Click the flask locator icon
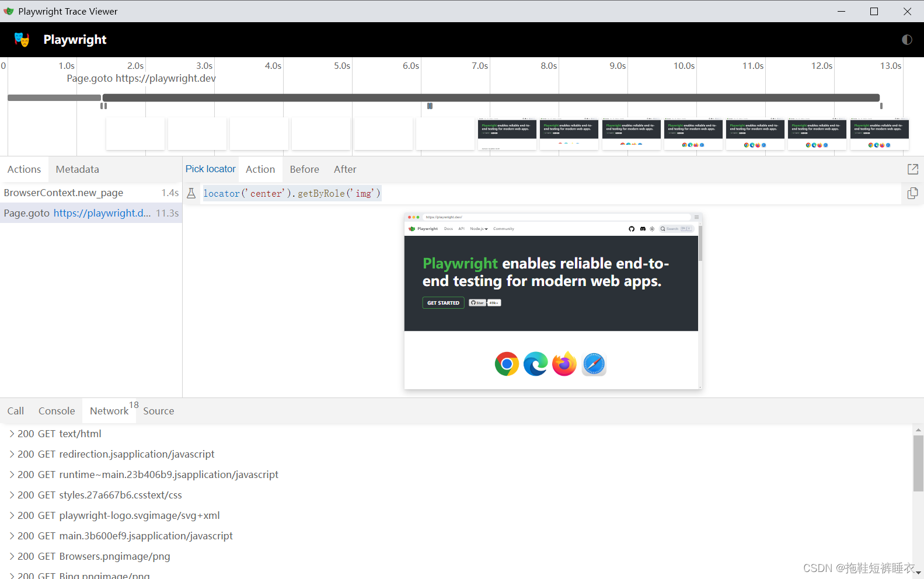The height and width of the screenshot is (579, 924). (191, 193)
